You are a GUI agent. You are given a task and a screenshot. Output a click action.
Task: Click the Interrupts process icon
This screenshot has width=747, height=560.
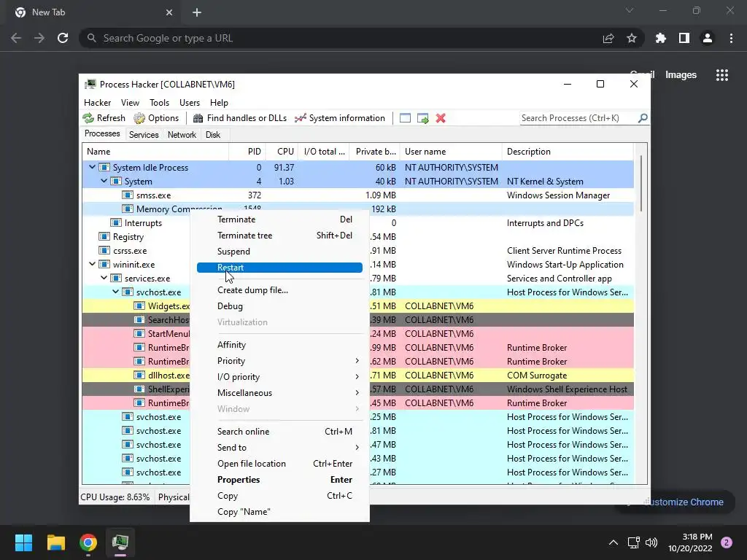(116, 223)
